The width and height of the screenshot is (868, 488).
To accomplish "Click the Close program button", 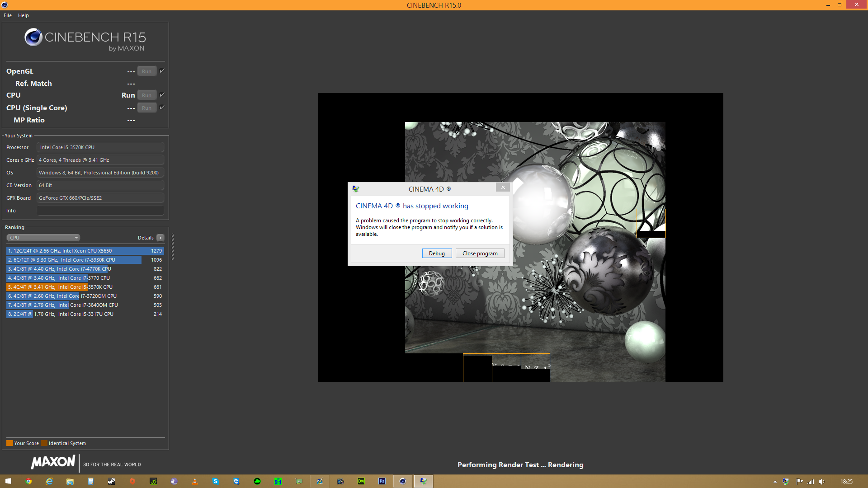I will coord(480,253).
